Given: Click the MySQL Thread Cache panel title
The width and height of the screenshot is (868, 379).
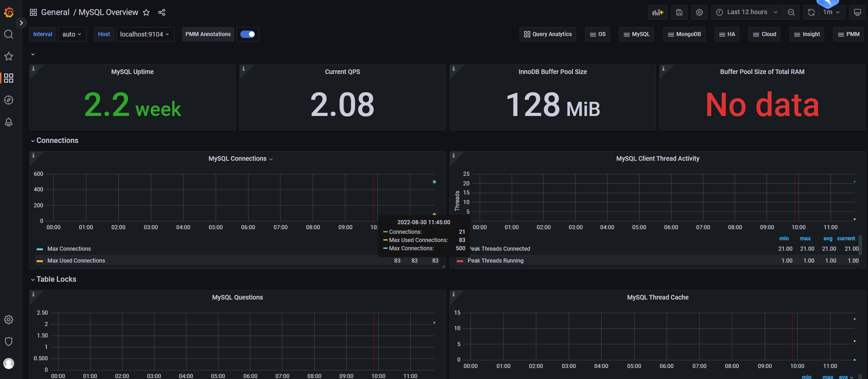Looking at the screenshot, I should [x=657, y=297].
